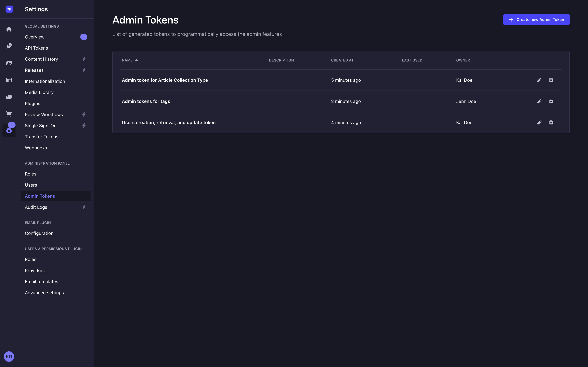Navigate to the Home dashboard icon
Image resolution: width=588 pixels, height=367 pixels.
pos(9,29)
